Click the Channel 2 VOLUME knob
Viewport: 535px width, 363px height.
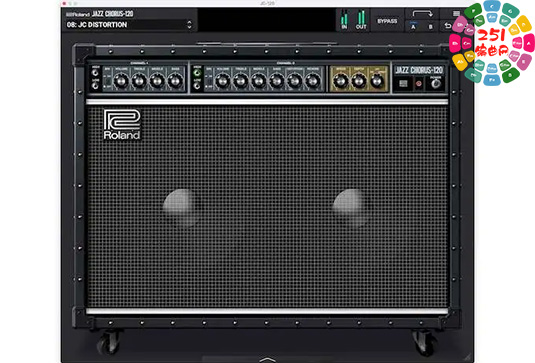click(222, 81)
